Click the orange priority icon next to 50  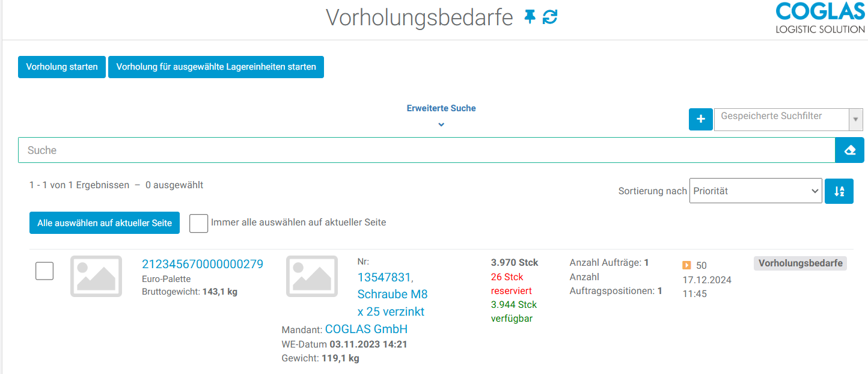[x=686, y=265]
